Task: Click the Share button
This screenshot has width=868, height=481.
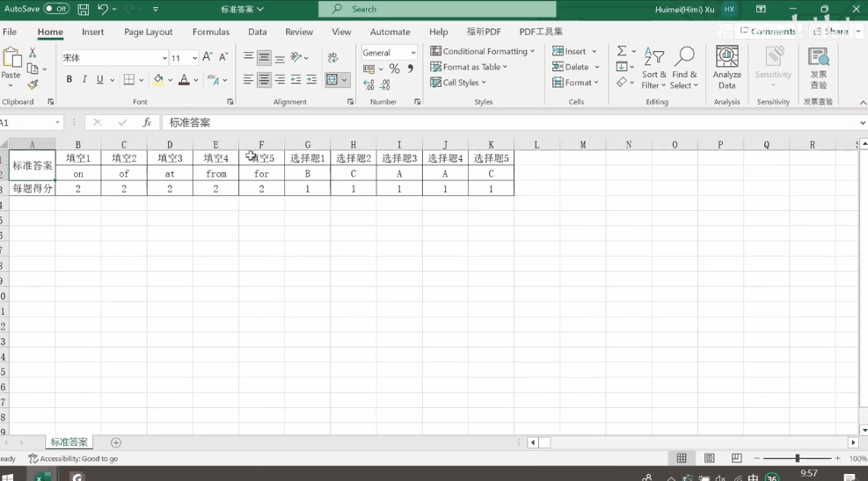Action: coord(835,32)
